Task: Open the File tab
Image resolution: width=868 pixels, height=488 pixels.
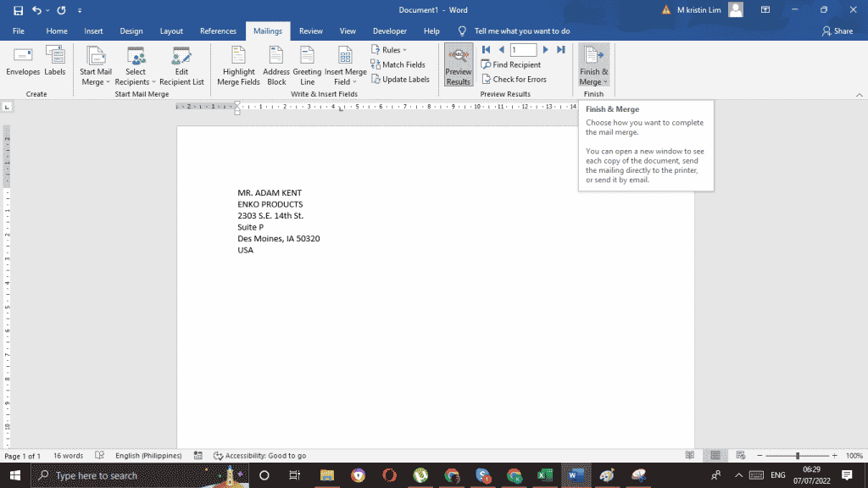Action: point(19,31)
